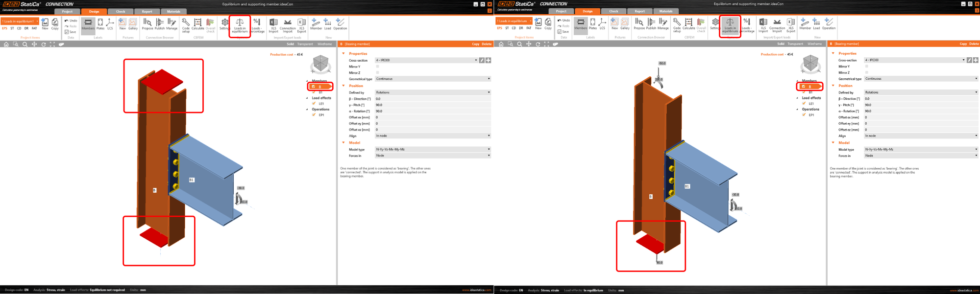Toggle EP1 operation checkbox in right window
Screen dimensions: 980x294
click(804, 115)
